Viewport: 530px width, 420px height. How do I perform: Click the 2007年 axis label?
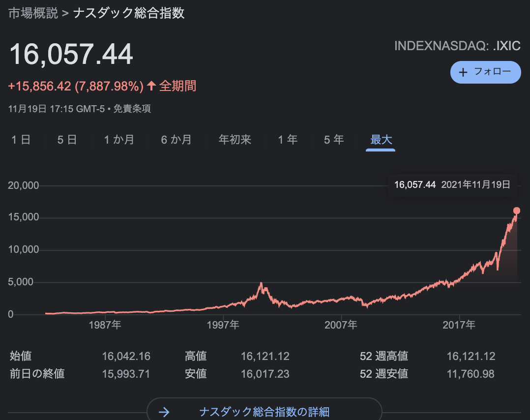(x=341, y=325)
